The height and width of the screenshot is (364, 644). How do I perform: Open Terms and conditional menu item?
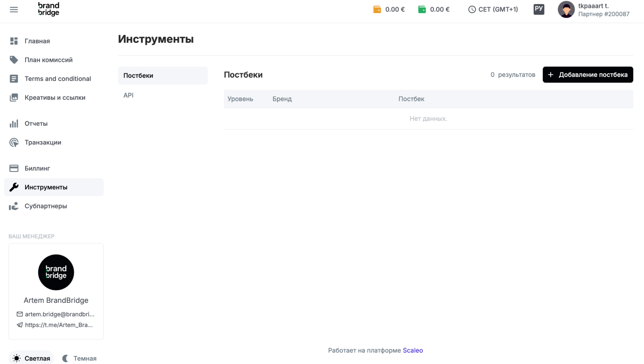click(54, 79)
